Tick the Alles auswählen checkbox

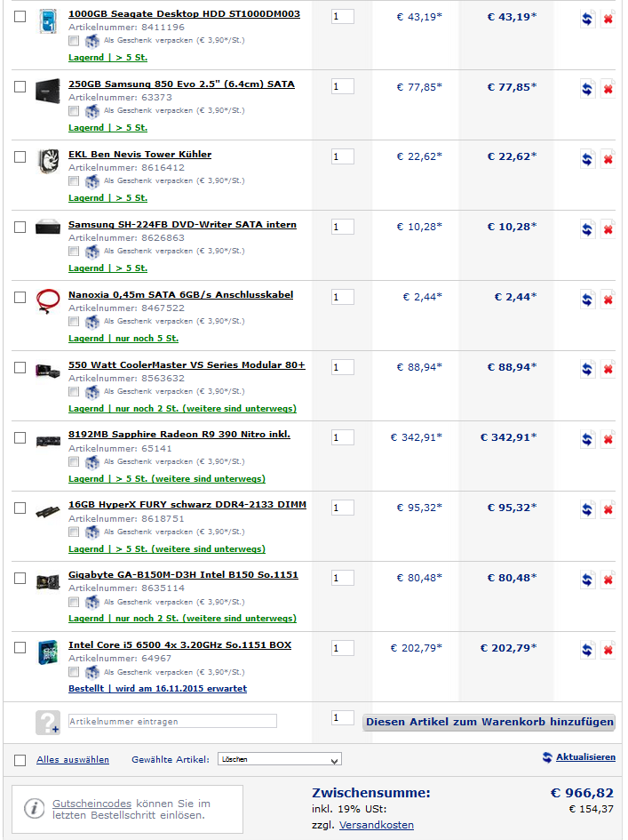click(x=20, y=760)
